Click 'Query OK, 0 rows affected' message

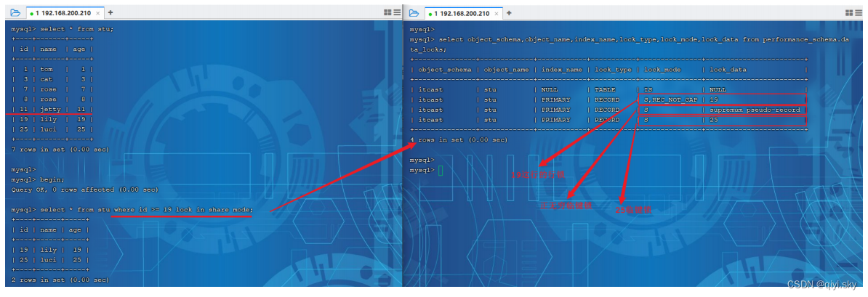tap(85, 190)
